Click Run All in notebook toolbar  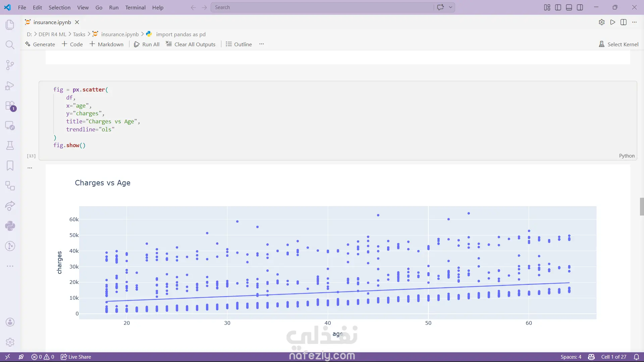point(147,44)
